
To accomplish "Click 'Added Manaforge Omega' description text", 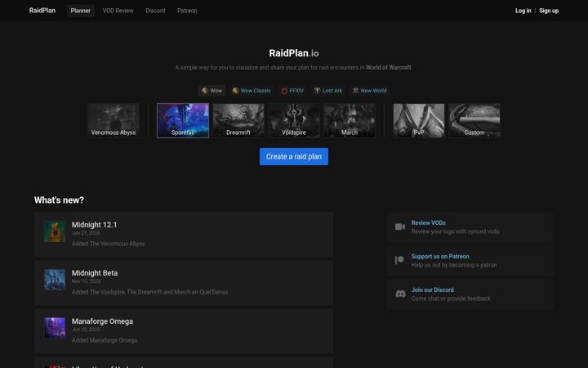I will [x=105, y=340].
